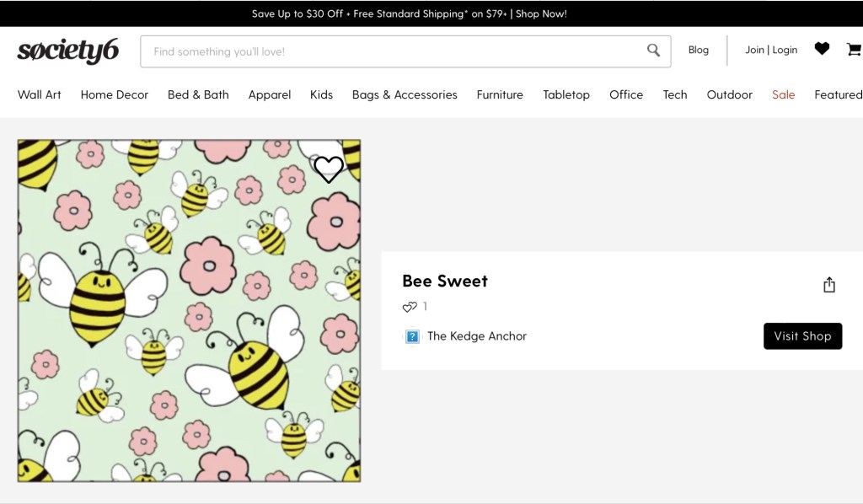Viewport: 863px width, 504px height.
Task: Toggle favorite heart on bee artwork
Action: pyautogui.click(x=329, y=169)
